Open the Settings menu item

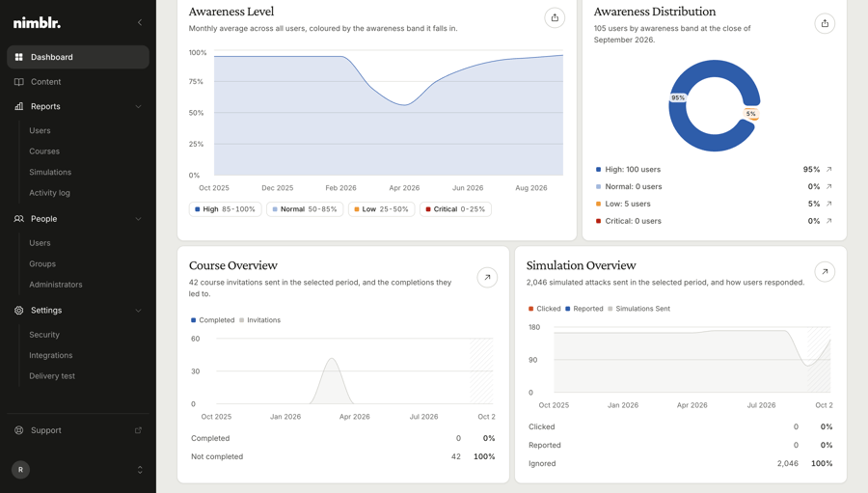[x=78, y=311]
